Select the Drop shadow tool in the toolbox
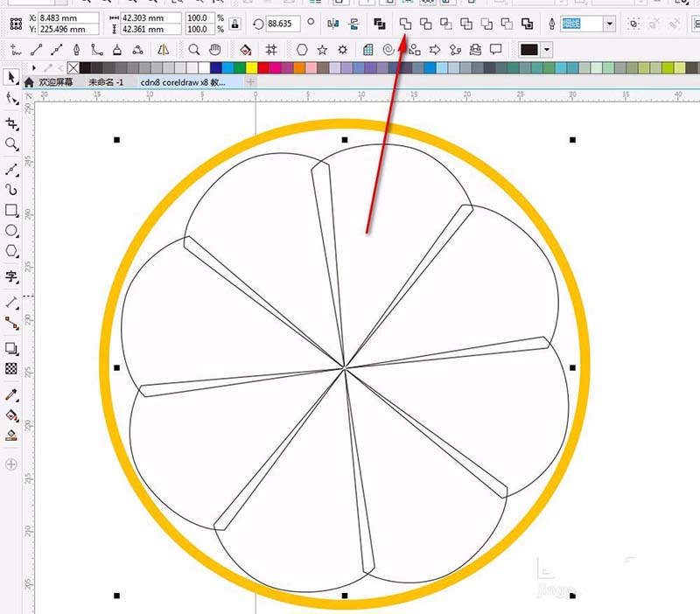This screenshot has height=614, width=700. 11,348
